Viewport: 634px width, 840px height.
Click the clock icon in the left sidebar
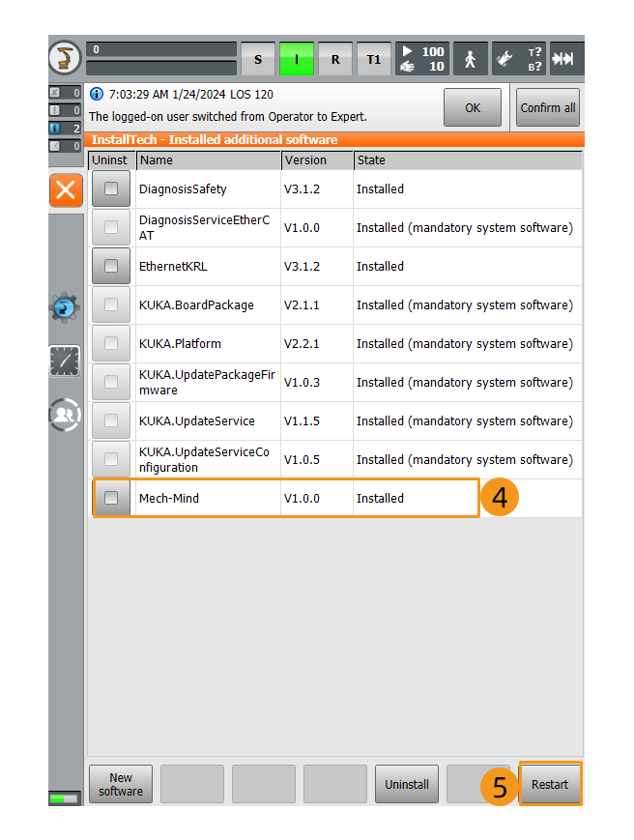coord(65,361)
